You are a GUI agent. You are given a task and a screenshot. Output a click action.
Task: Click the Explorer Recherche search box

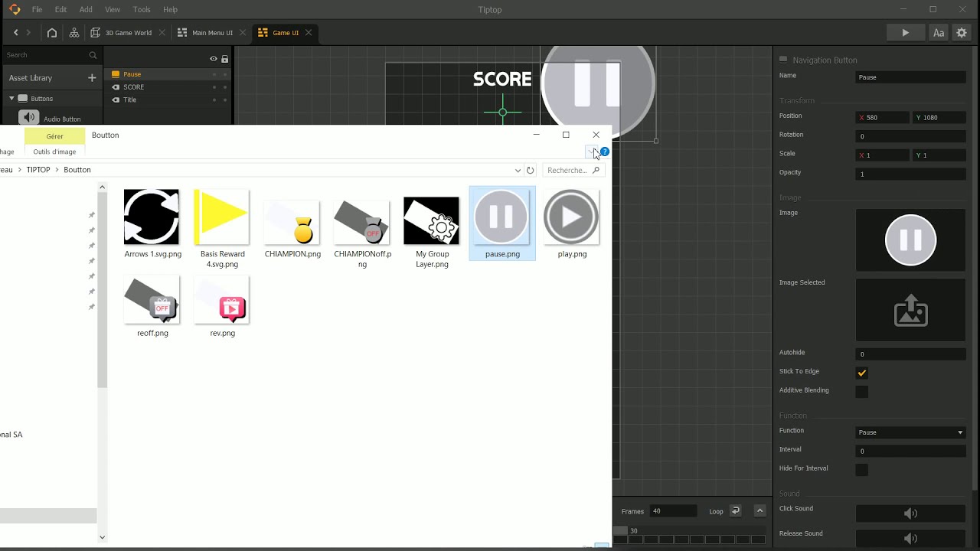pos(573,171)
